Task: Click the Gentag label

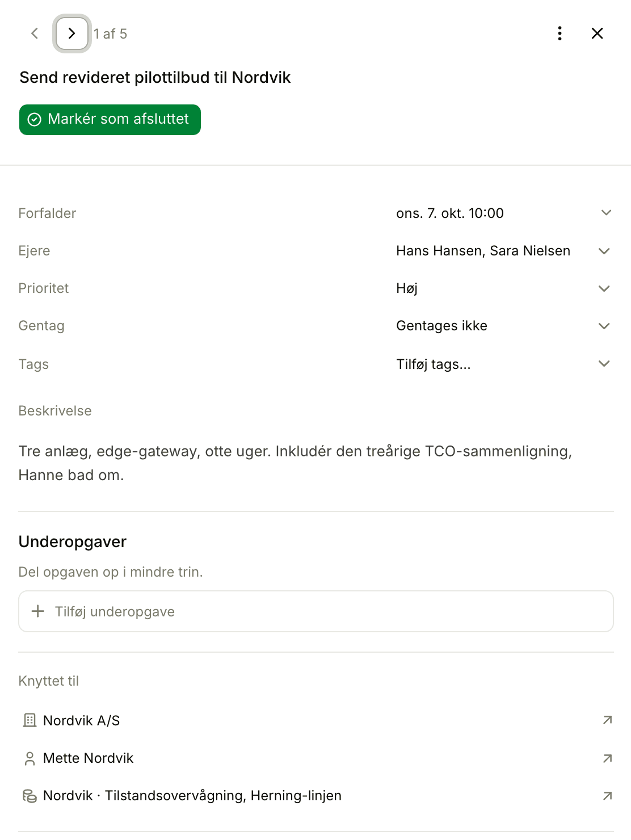Action: (41, 326)
